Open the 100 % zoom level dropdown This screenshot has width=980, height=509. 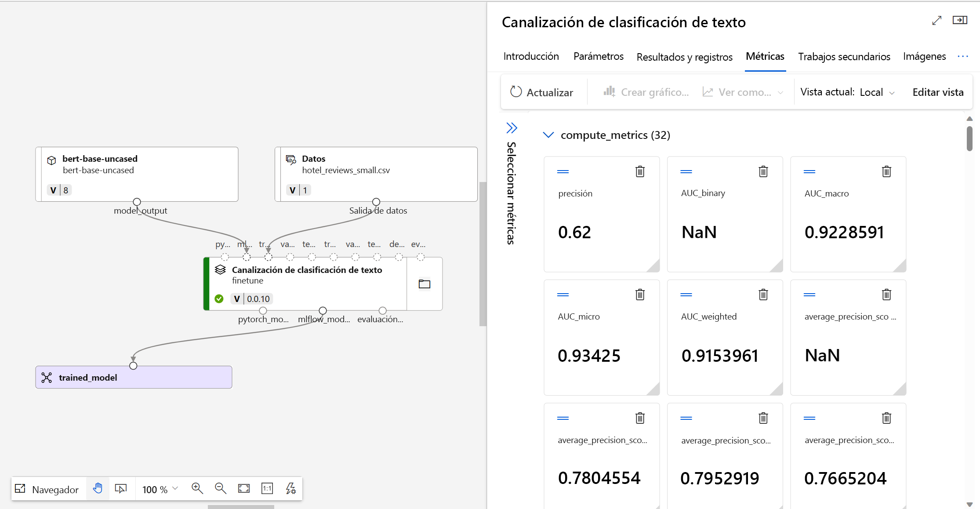[x=160, y=489]
